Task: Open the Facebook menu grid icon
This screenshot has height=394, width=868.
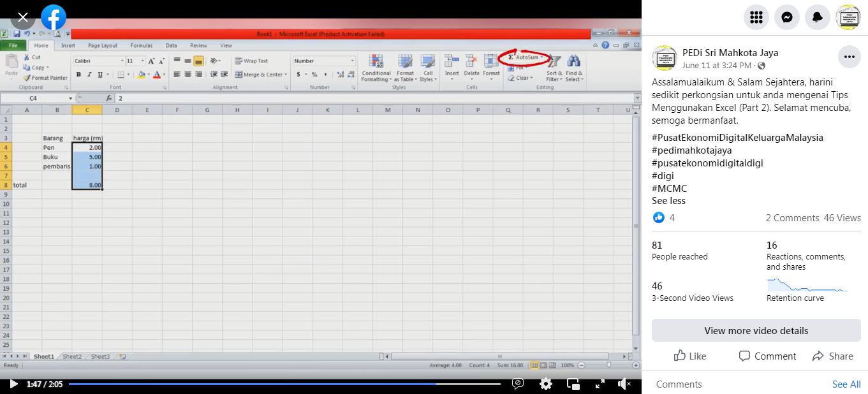Action: (756, 17)
